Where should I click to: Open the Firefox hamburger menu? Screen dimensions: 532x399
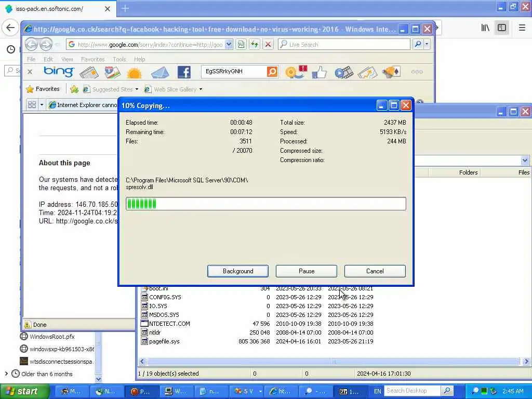(x=522, y=28)
